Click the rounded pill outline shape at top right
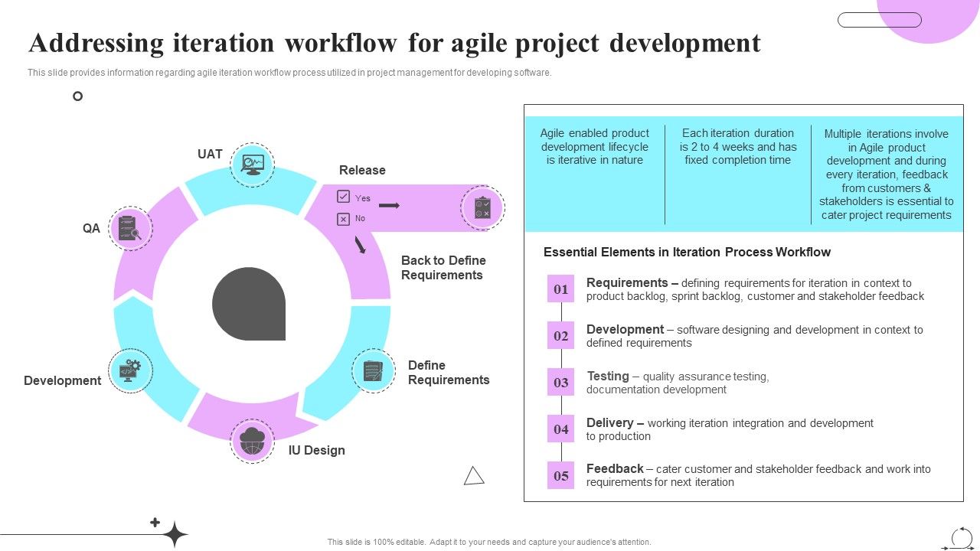980x551 pixels. [x=880, y=20]
